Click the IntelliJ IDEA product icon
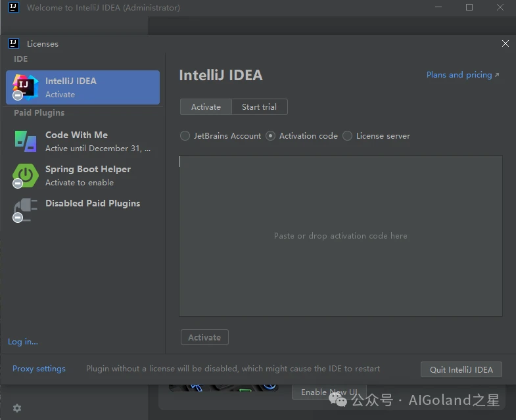This screenshot has width=516, height=420. [26, 87]
